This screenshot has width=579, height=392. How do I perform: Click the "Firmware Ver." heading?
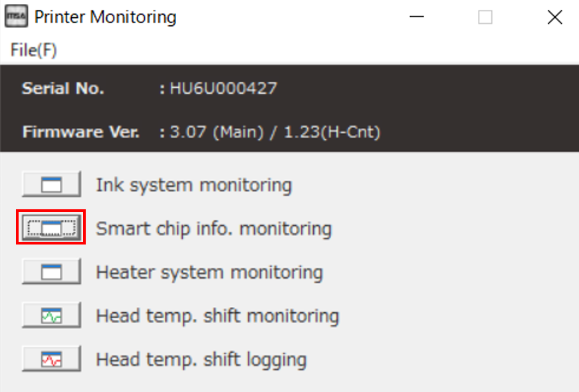[x=81, y=132]
